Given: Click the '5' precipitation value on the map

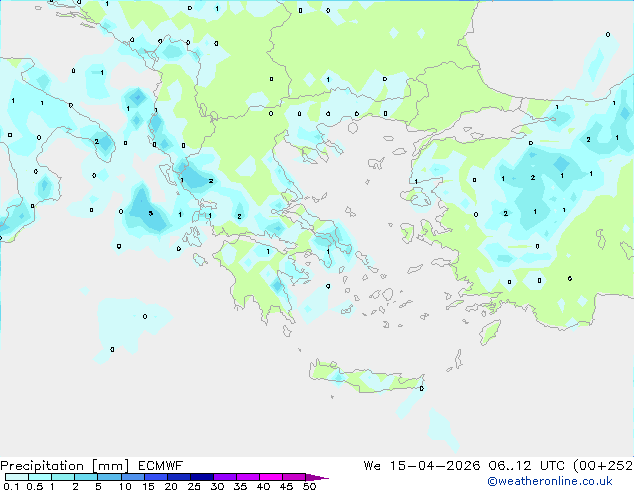Looking at the screenshot, I should click(x=150, y=213).
